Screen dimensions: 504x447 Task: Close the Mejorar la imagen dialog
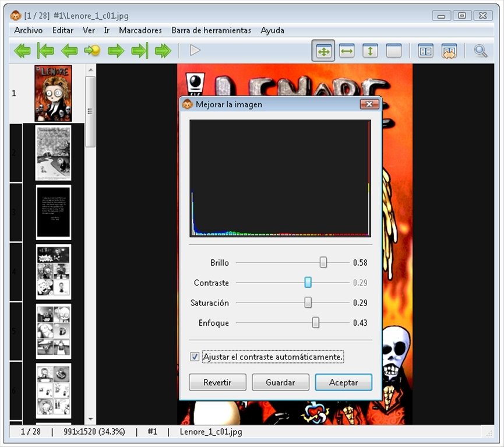coord(369,104)
